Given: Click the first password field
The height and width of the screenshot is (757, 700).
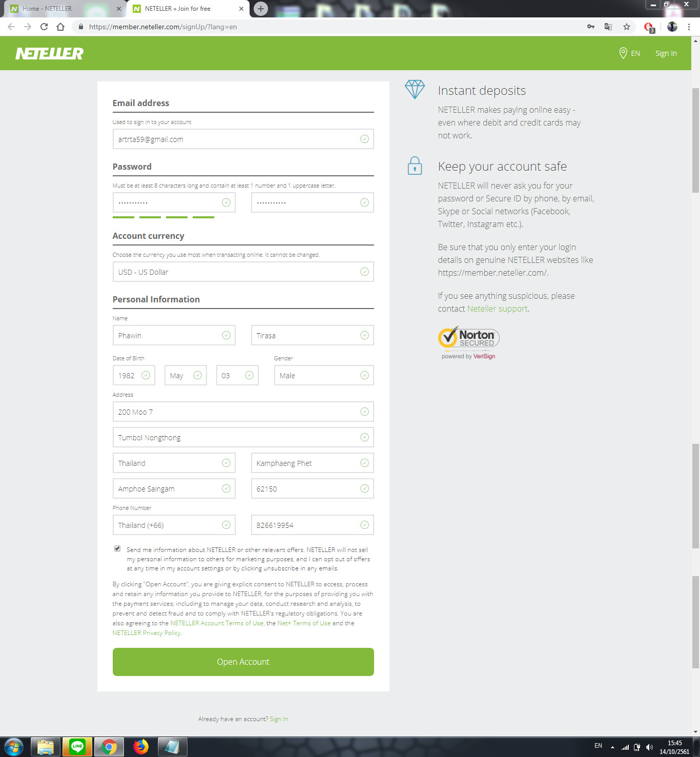Looking at the screenshot, I should click(x=174, y=202).
